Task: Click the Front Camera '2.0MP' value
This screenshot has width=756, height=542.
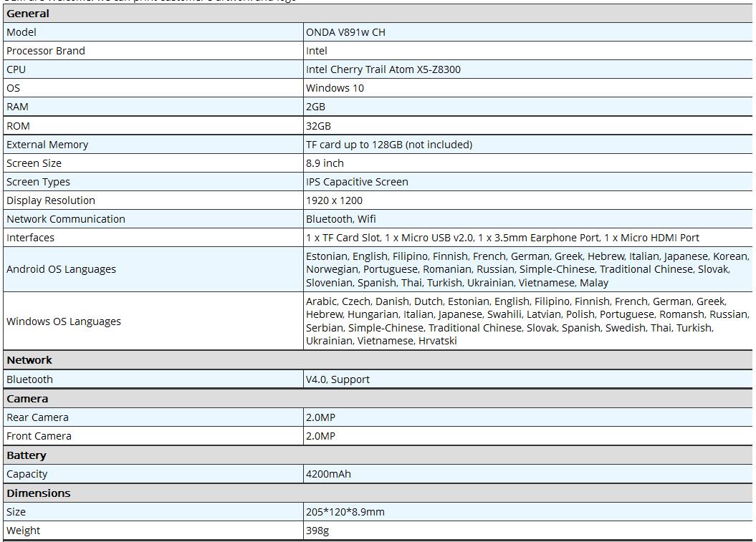Action: pyautogui.click(x=320, y=436)
